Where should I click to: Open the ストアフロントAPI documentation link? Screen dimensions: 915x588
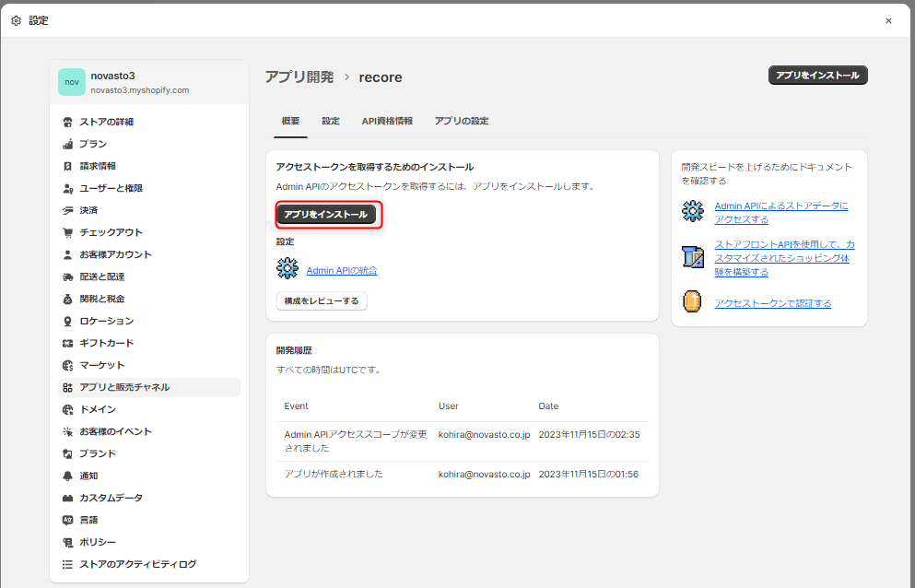784,258
